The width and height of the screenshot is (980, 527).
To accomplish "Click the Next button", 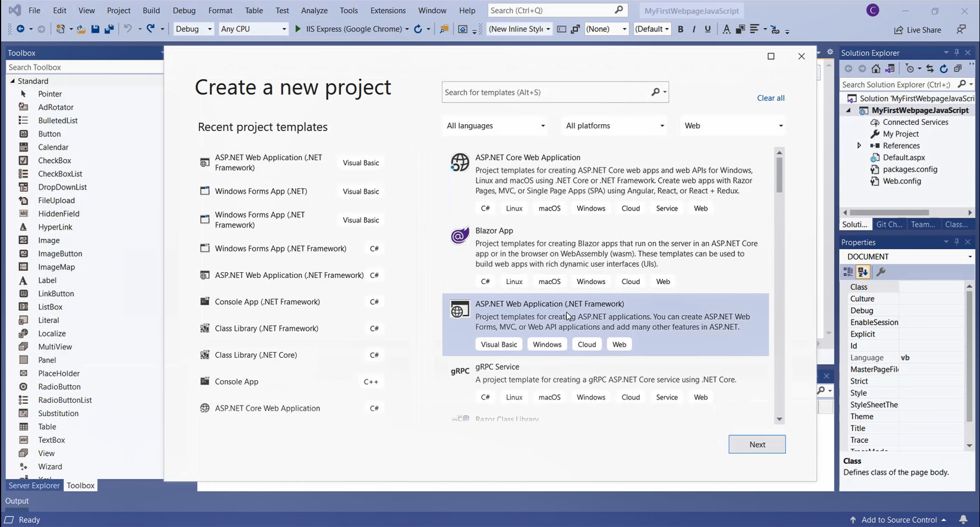I will click(757, 445).
